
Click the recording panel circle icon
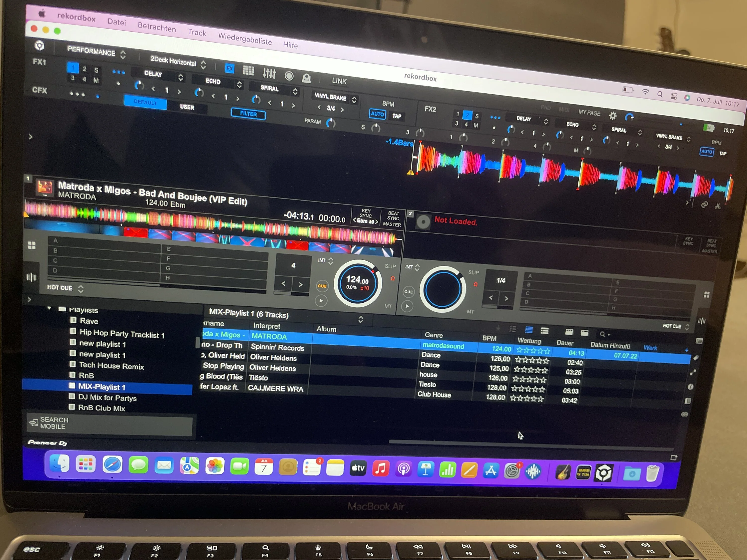(289, 76)
